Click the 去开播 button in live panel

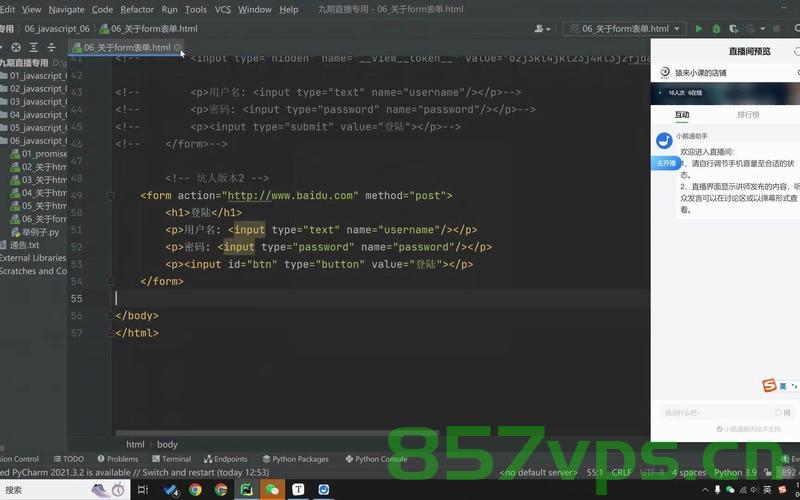click(666, 163)
